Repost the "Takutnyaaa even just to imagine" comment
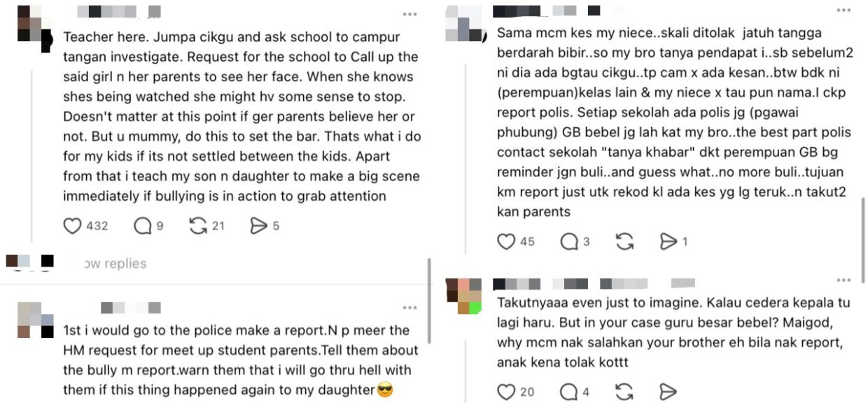The width and height of the screenshot is (868, 403). 624,392
